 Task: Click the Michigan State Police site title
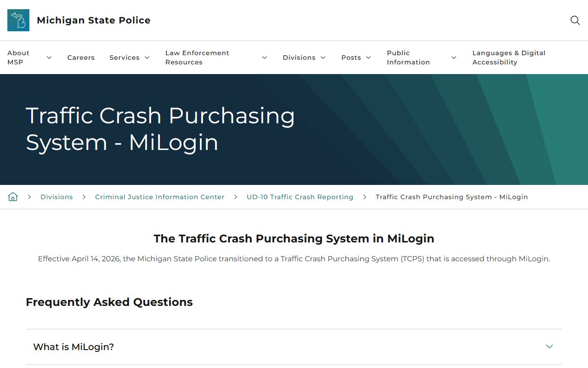point(94,20)
